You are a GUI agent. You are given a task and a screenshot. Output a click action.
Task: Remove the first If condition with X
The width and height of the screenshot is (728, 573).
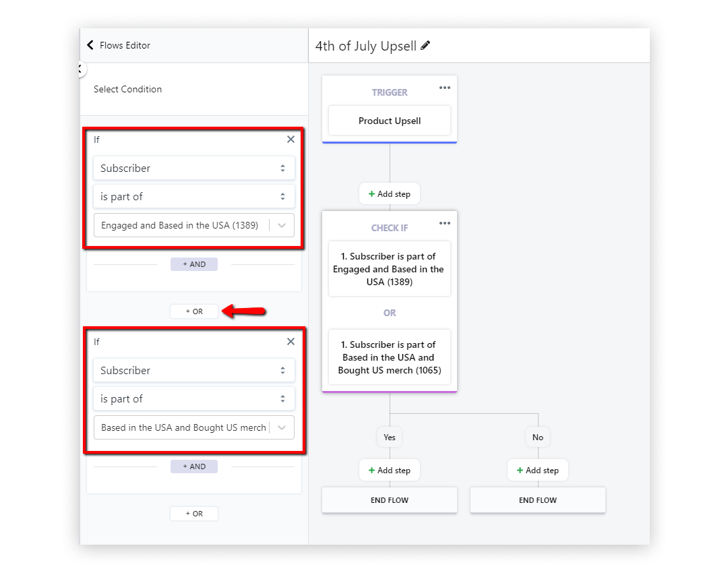(291, 140)
